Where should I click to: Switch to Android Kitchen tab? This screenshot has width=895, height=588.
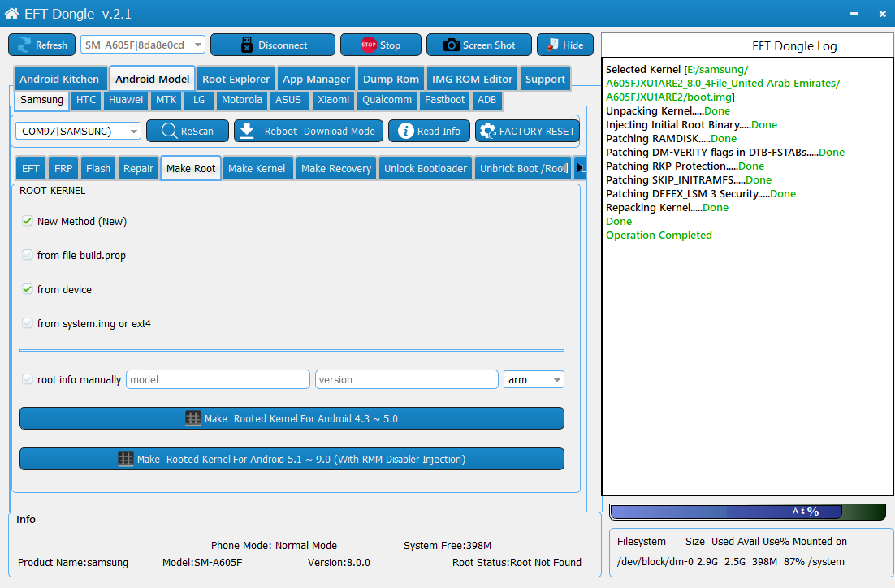click(59, 79)
